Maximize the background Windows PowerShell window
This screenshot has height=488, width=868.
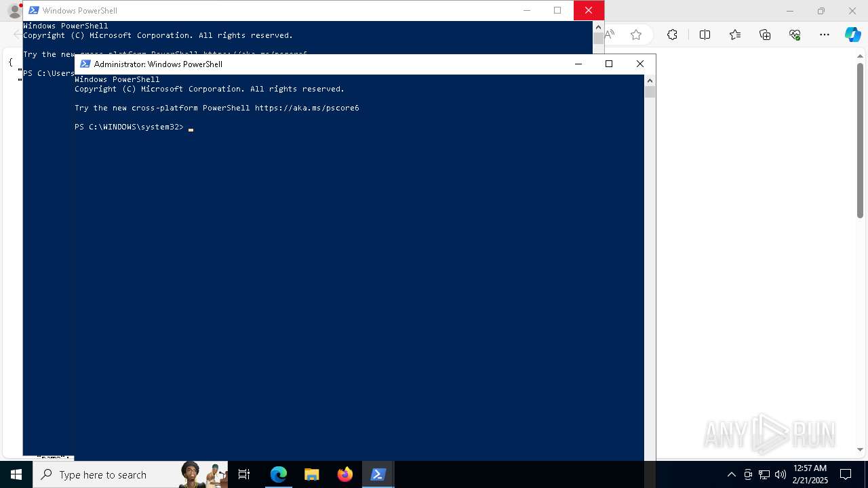coord(557,10)
